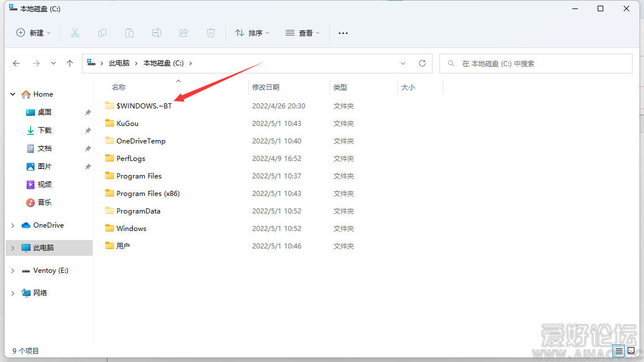The height and width of the screenshot is (362, 644).
Task: Refresh the folder with the refresh icon
Action: [422, 63]
